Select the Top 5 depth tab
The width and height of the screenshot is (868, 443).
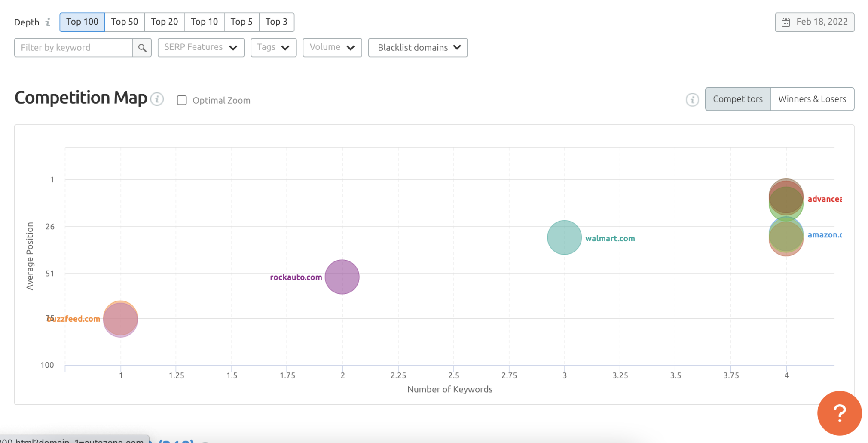pyautogui.click(x=241, y=22)
